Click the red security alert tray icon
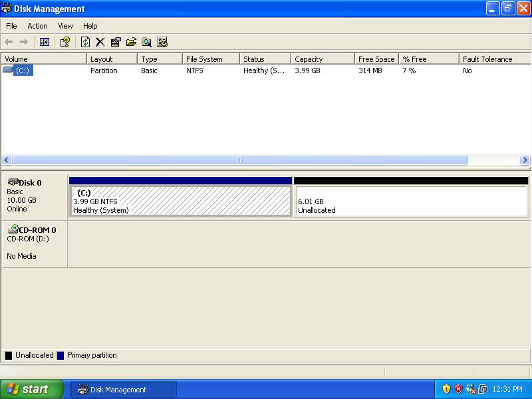 click(458, 389)
